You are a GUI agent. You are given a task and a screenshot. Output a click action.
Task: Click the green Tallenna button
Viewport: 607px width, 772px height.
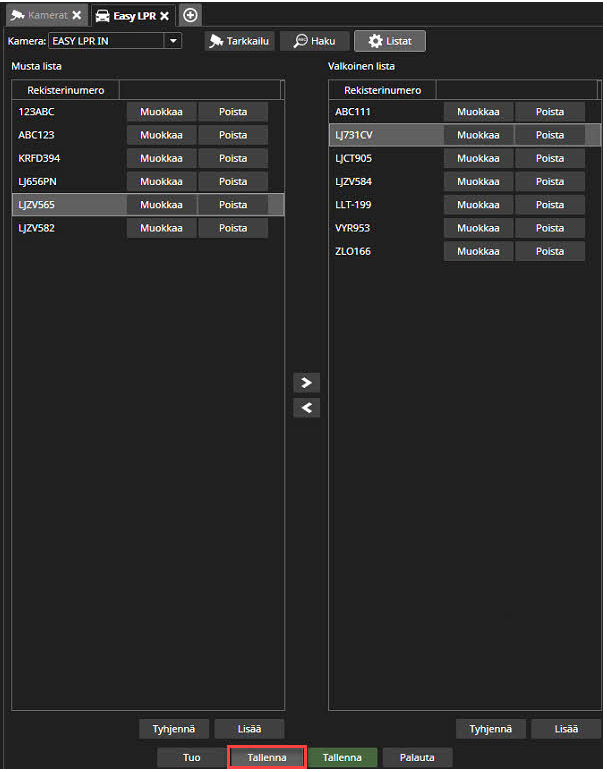point(342,758)
